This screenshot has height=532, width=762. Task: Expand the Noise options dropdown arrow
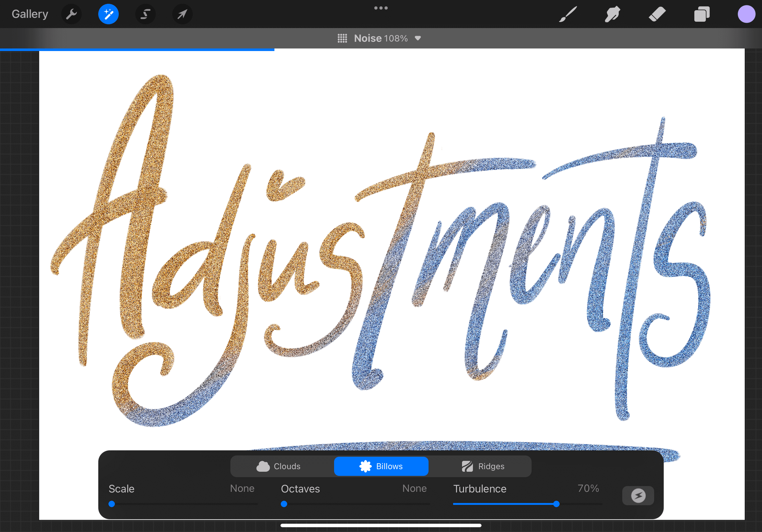[418, 38]
